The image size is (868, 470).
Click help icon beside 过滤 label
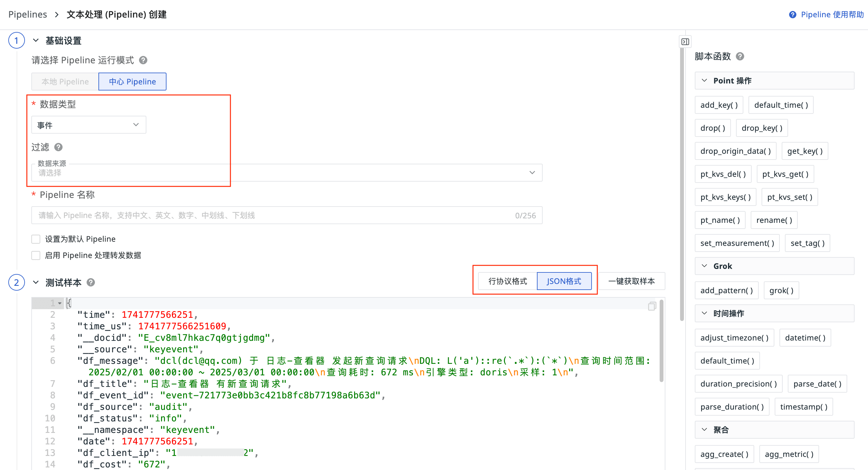point(58,147)
